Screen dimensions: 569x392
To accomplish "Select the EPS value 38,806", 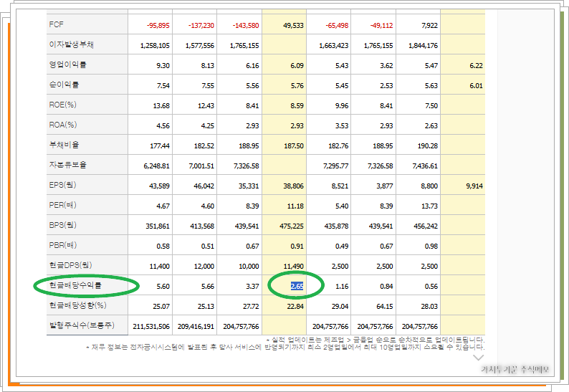I will click(294, 186).
